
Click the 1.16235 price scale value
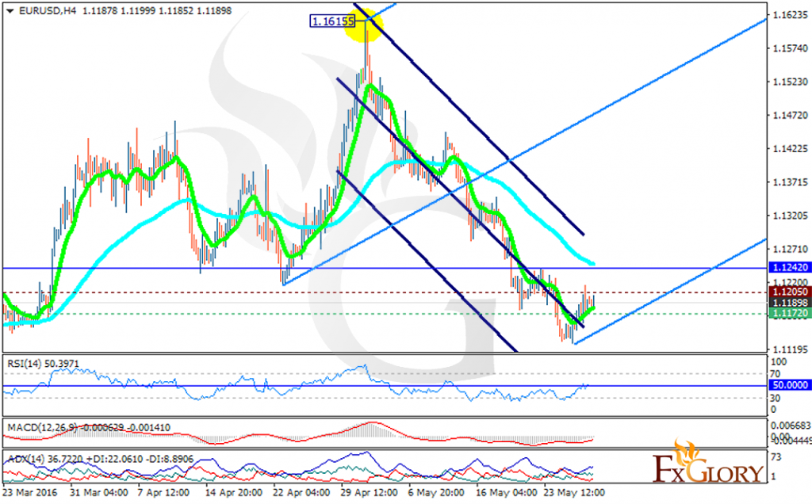pos(791,15)
